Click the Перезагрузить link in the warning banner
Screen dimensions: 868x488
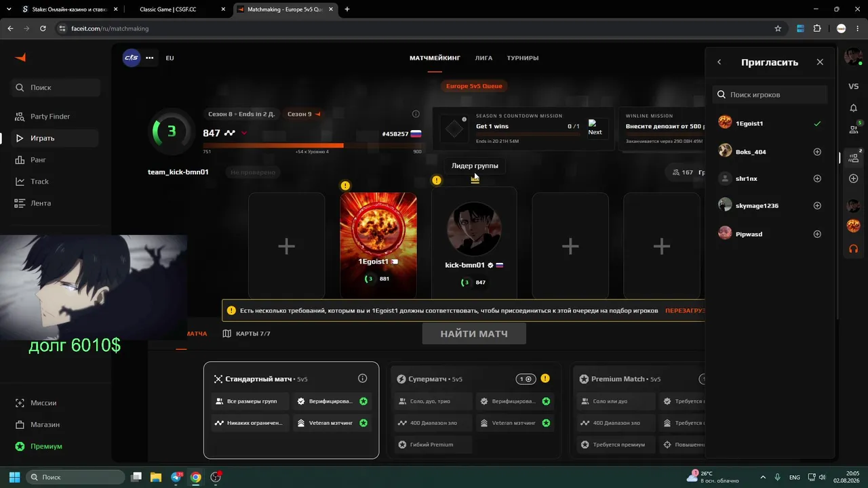[685, 310]
